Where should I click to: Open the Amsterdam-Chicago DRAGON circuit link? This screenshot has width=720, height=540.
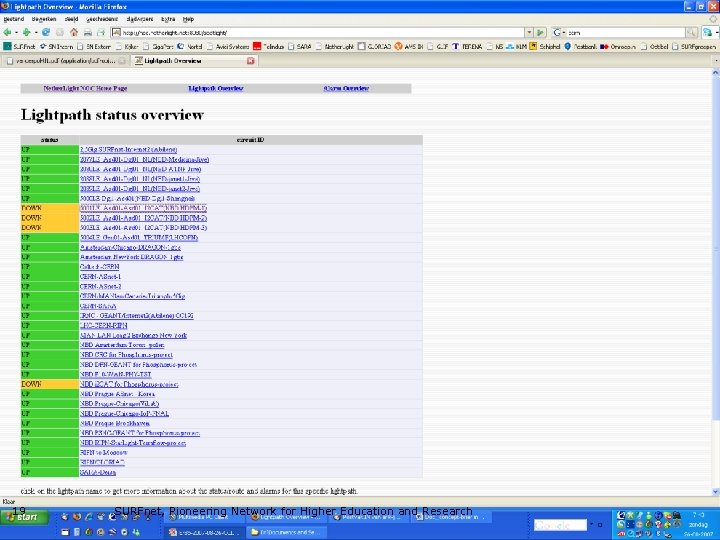point(130,248)
